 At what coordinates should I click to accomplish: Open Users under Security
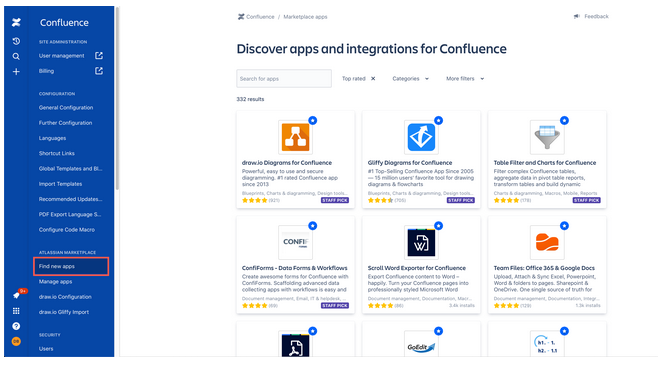coord(46,348)
